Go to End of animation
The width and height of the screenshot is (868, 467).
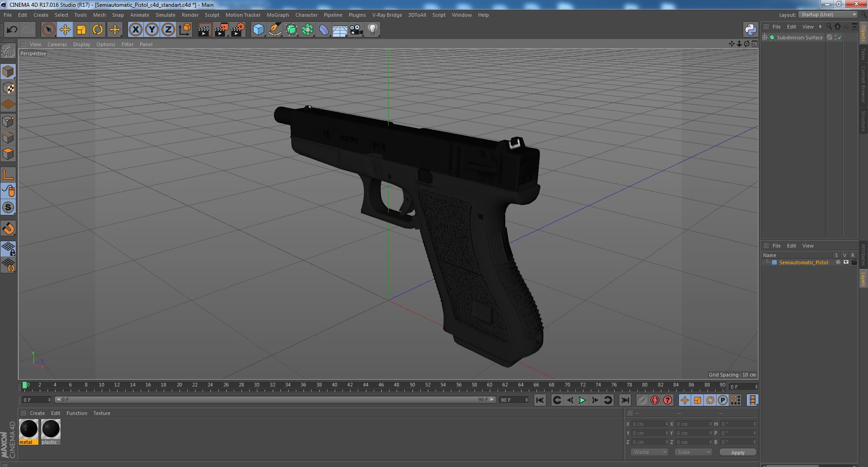[625, 400]
